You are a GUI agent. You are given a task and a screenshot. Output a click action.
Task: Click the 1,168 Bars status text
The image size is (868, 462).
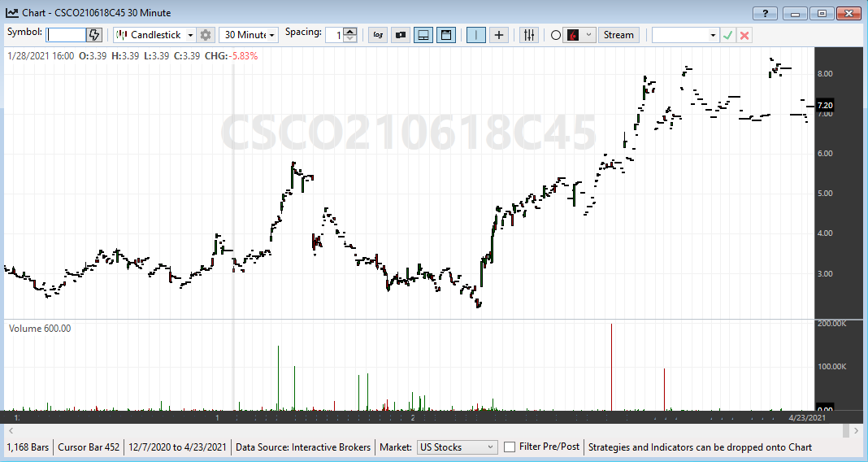28,447
